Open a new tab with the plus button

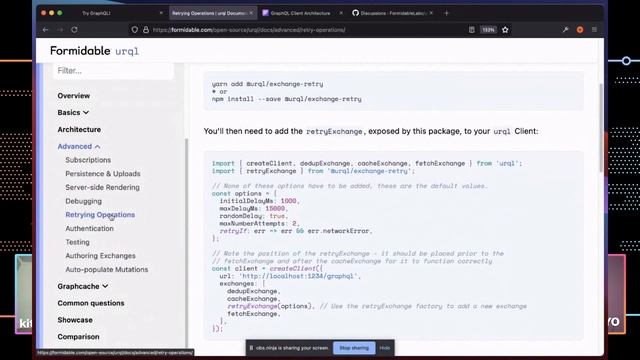[446, 13]
